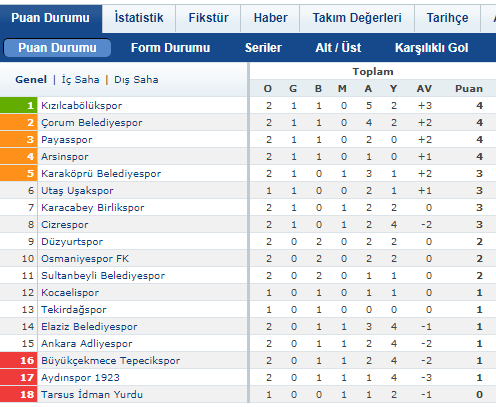This screenshot has height=407, width=496.
Task: Open the İstatistik tab
Action: tap(139, 18)
